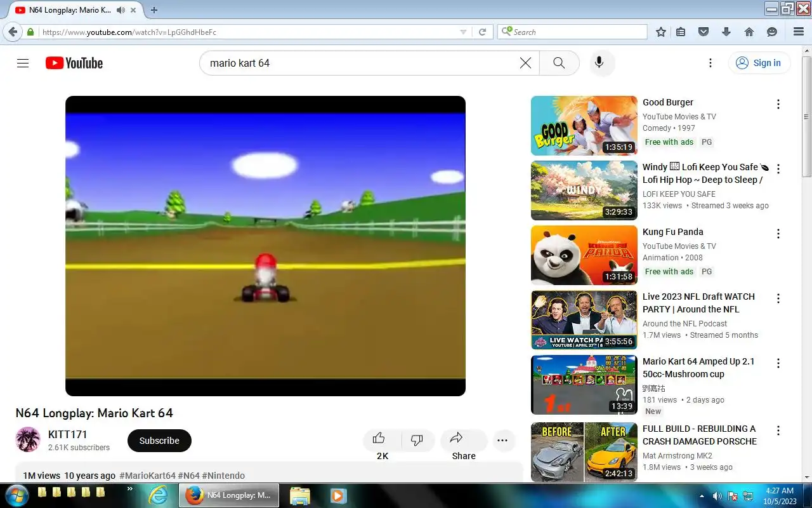Viewport: 812px width, 508px height.
Task: Open the Firefox hamburger menu
Action: pyautogui.click(x=799, y=32)
